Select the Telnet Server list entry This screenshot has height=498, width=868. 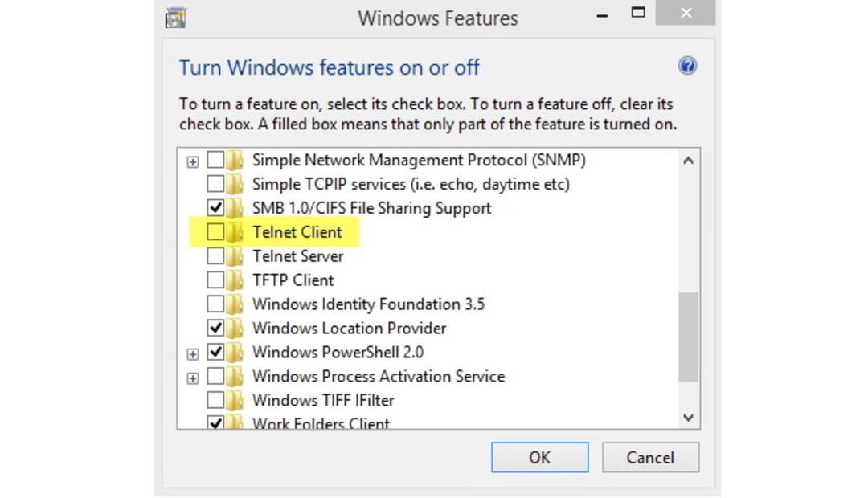(x=298, y=256)
